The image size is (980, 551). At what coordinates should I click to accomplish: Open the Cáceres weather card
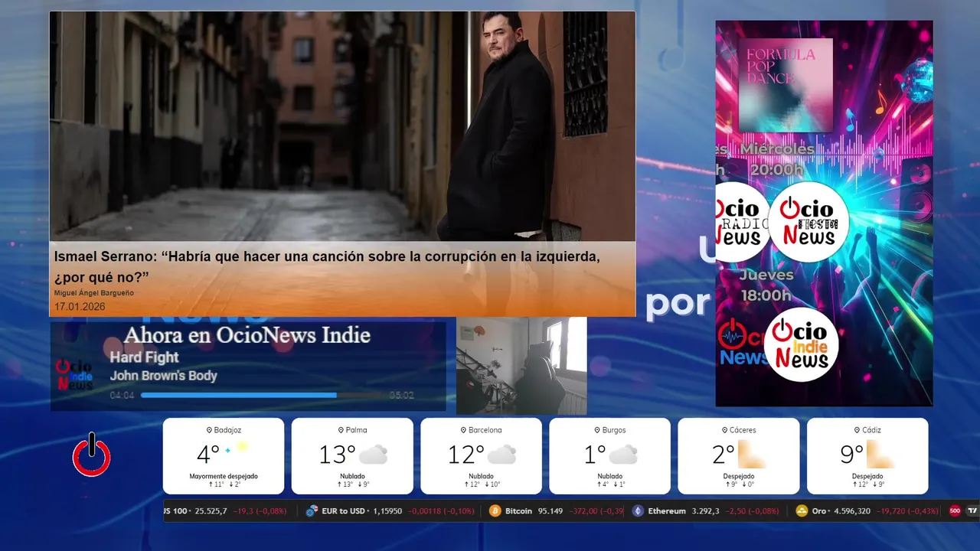(739, 456)
